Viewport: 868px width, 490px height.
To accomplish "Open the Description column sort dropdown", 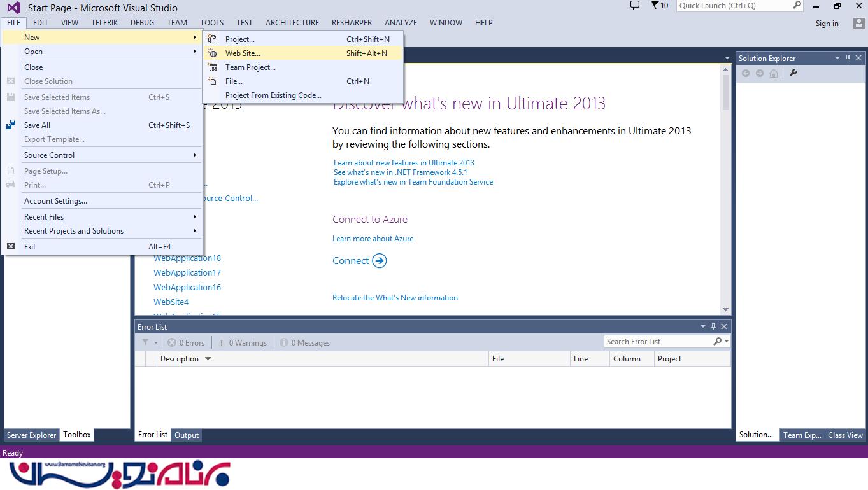I will click(x=208, y=359).
